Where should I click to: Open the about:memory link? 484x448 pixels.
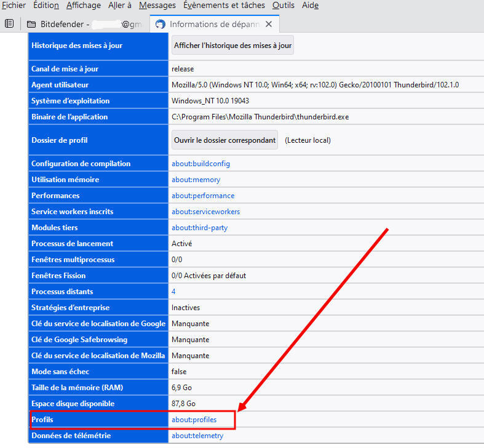point(196,180)
